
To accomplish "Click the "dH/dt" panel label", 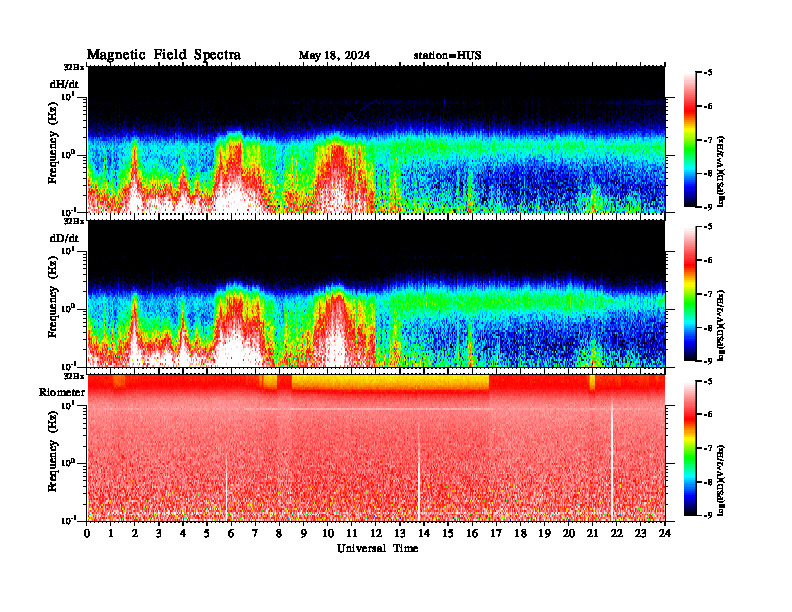I will (64, 84).
